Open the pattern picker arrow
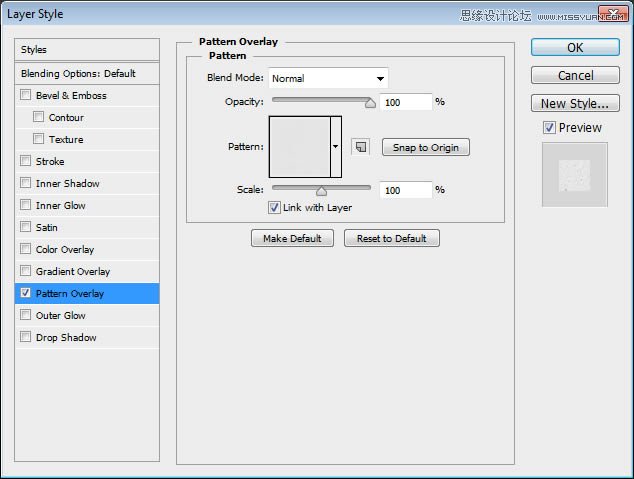Screen dimensions: 634x479 336,147
